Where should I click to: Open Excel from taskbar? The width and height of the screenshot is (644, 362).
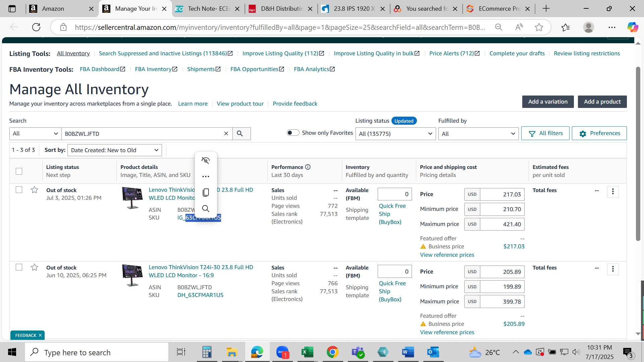pyautogui.click(x=307, y=352)
